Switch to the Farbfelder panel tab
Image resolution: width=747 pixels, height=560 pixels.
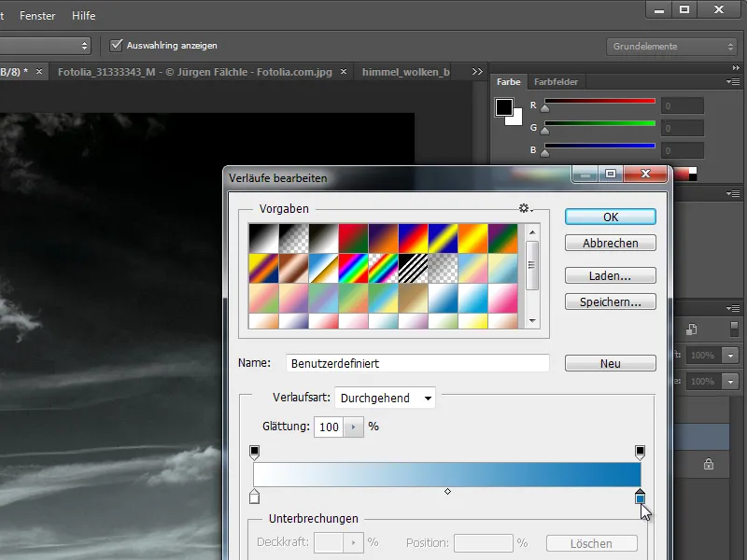pos(556,82)
